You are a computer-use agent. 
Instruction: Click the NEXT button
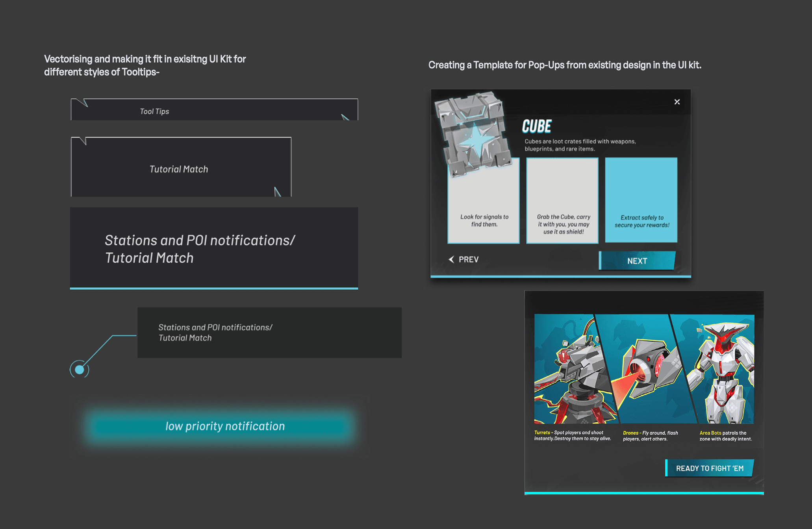[x=637, y=261]
